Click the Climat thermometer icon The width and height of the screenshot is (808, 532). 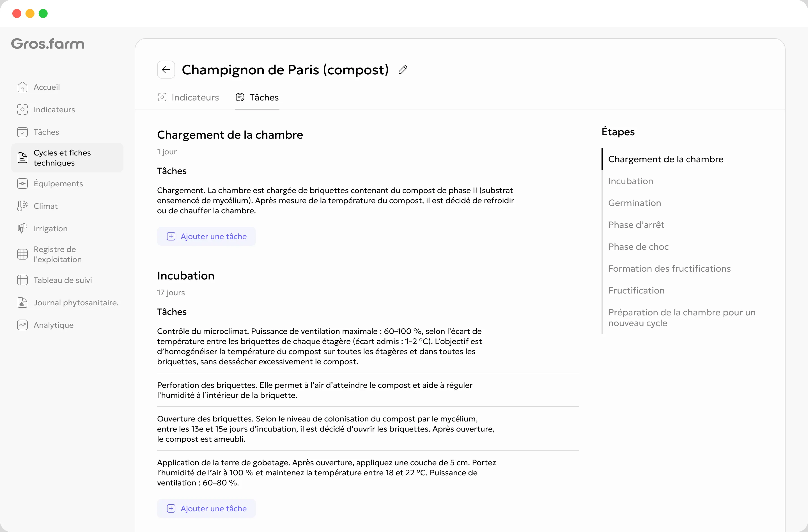(x=22, y=206)
